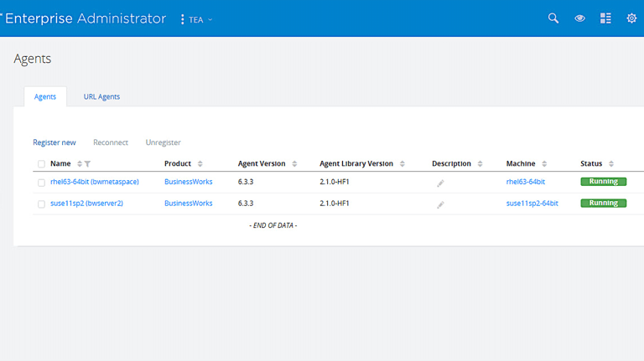Viewport: 644px width, 361px height.
Task: Click the Agent Version column header text
Action: tap(262, 163)
